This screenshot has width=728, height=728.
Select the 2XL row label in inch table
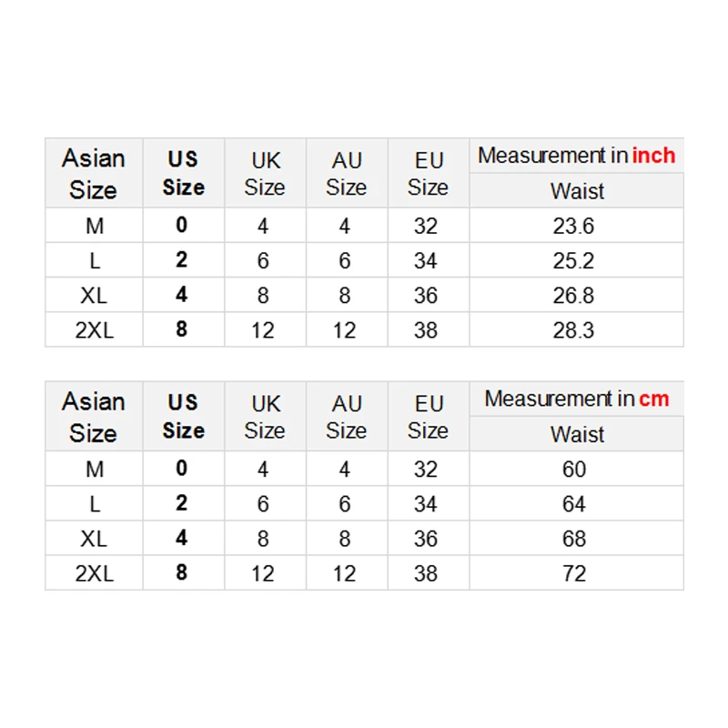tap(94, 330)
